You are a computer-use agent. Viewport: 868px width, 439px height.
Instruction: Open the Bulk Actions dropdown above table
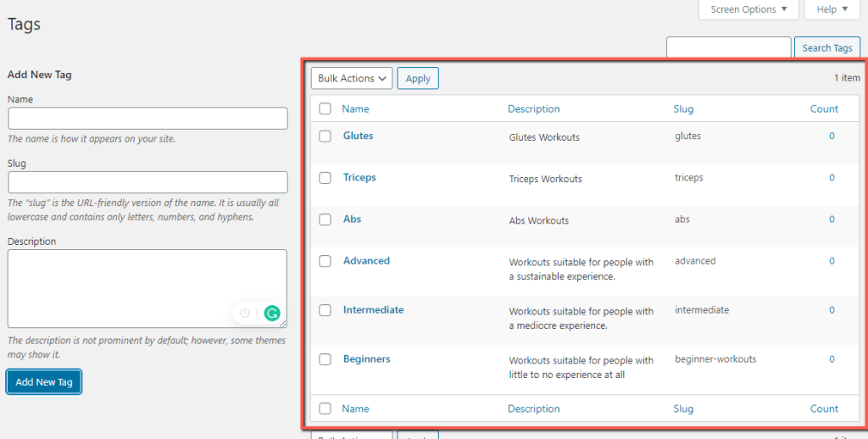click(x=352, y=78)
